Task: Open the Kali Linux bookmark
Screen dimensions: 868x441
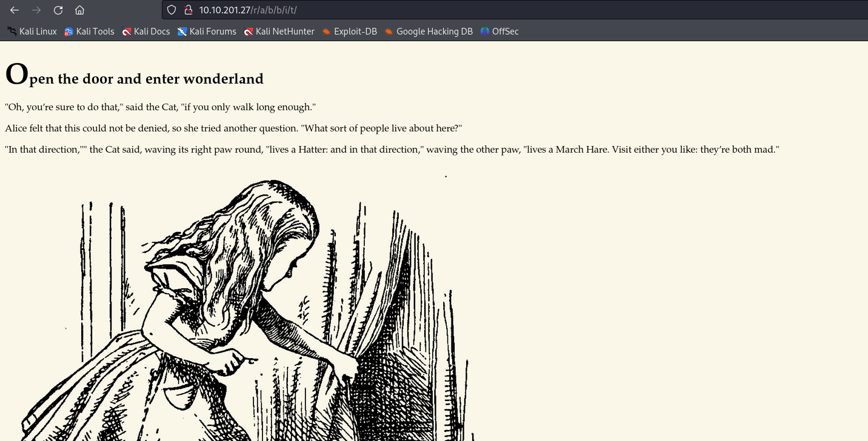Action: pos(32,31)
